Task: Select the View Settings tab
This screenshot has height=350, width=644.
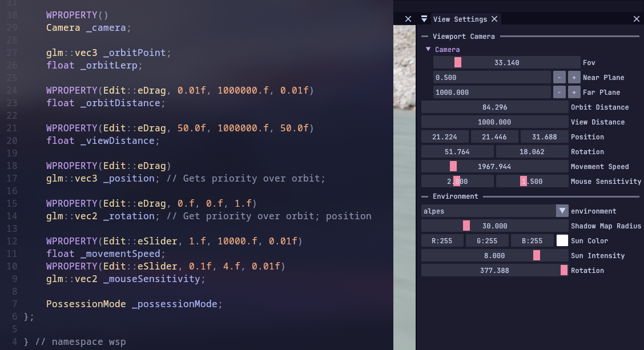Action: coord(460,19)
